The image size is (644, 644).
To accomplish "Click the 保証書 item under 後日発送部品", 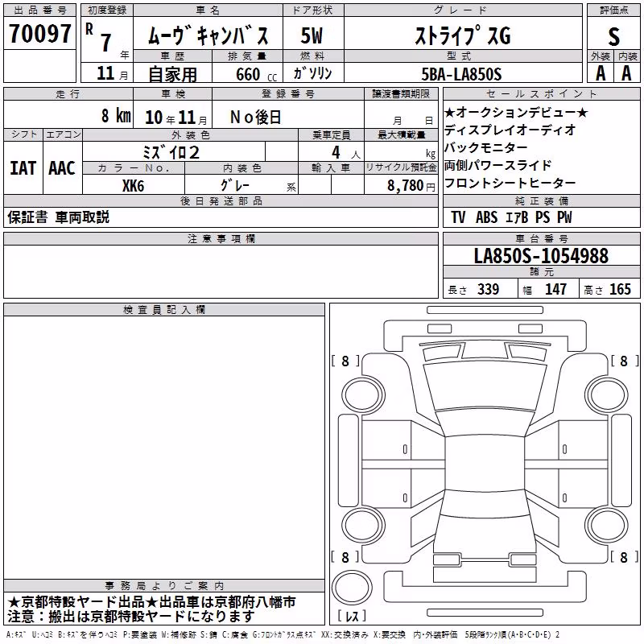I will tap(27, 217).
